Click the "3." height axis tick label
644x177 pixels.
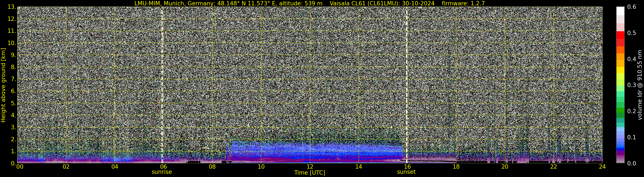13,127
